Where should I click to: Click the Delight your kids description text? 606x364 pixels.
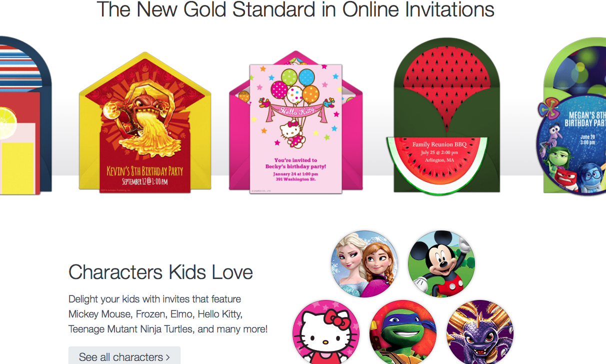point(168,314)
